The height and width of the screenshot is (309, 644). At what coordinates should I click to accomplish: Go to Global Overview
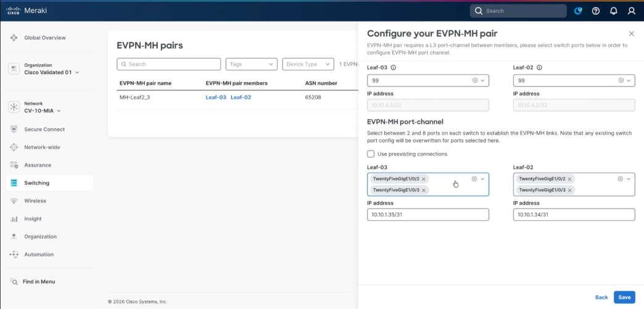coord(45,38)
